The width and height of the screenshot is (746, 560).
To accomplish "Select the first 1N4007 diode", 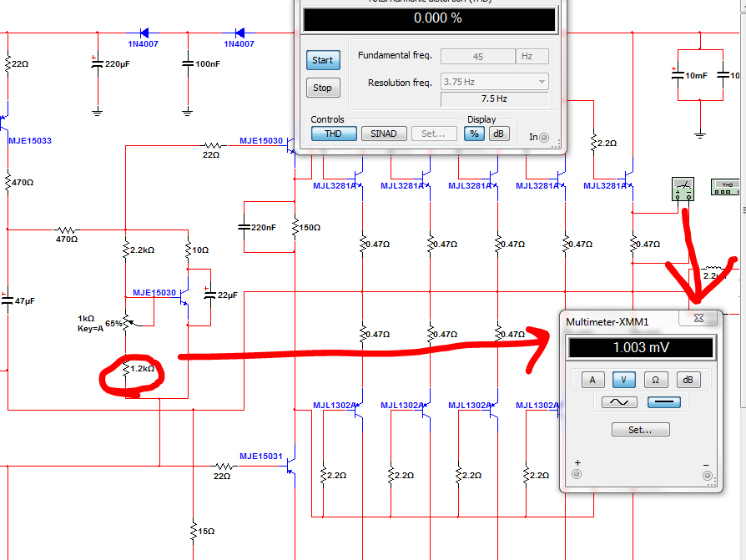I will click(144, 33).
